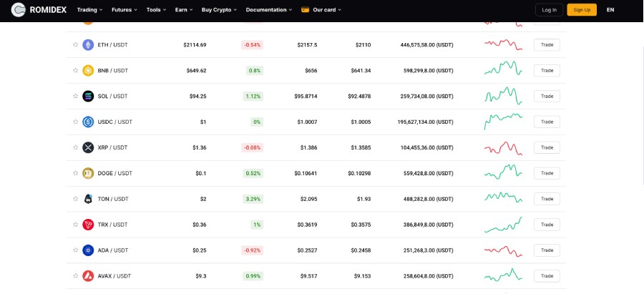Trade the BNB / USDT pair
The width and height of the screenshot is (644, 294).
point(547,71)
